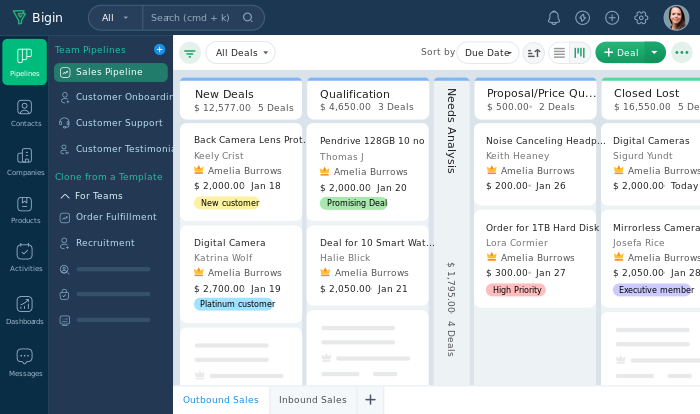This screenshot has height=414, width=700.
Task: Open the Companies module
Action: 25,162
